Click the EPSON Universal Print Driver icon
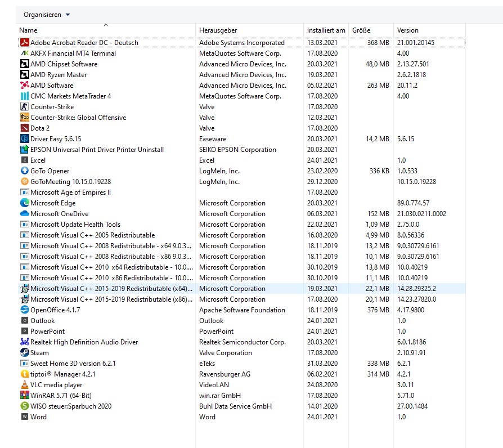The image size is (503, 448). pos(24,150)
